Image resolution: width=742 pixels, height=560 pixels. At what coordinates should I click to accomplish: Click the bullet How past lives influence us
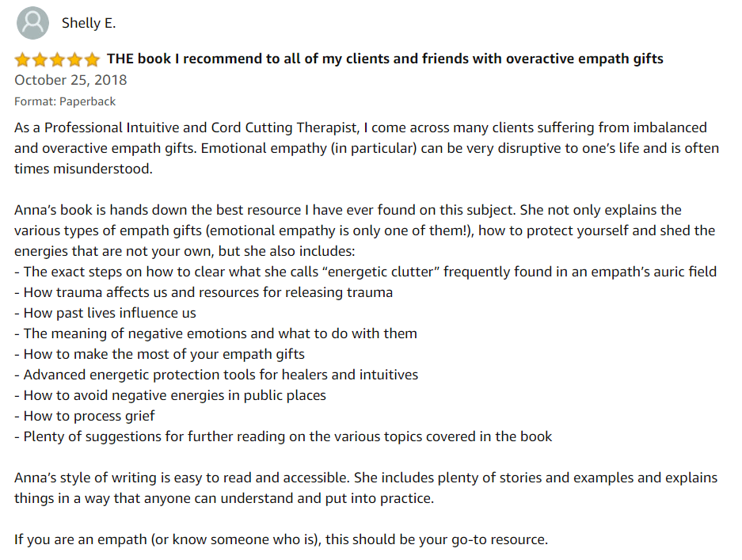(105, 313)
